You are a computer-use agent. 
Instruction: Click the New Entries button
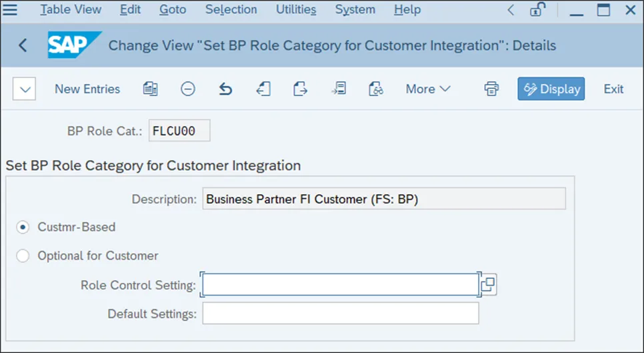[87, 89]
